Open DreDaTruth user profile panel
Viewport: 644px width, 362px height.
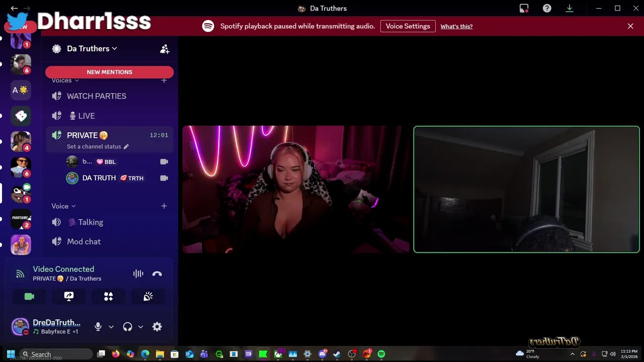[x=49, y=327]
